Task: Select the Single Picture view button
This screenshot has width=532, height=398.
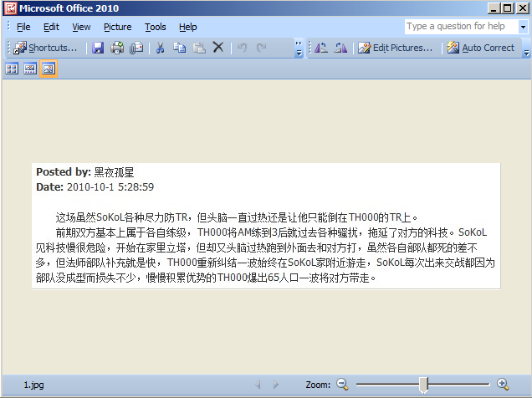Action: click(x=49, y=69)
